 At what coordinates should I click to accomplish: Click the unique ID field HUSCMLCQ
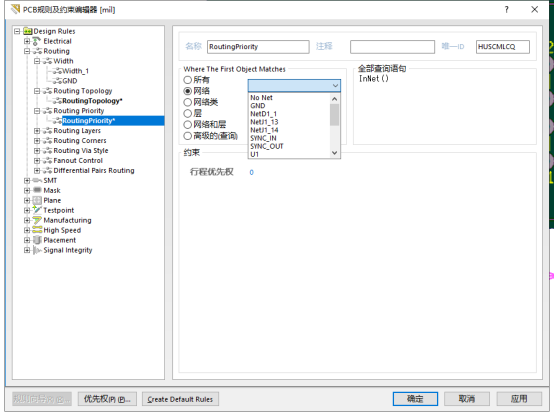click(x=503, y=47)
